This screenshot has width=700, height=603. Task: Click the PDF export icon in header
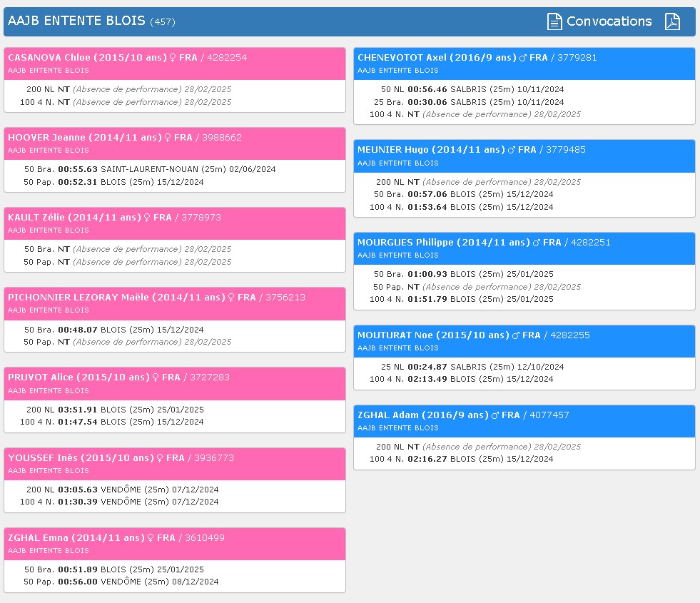(x=672, y=21)
